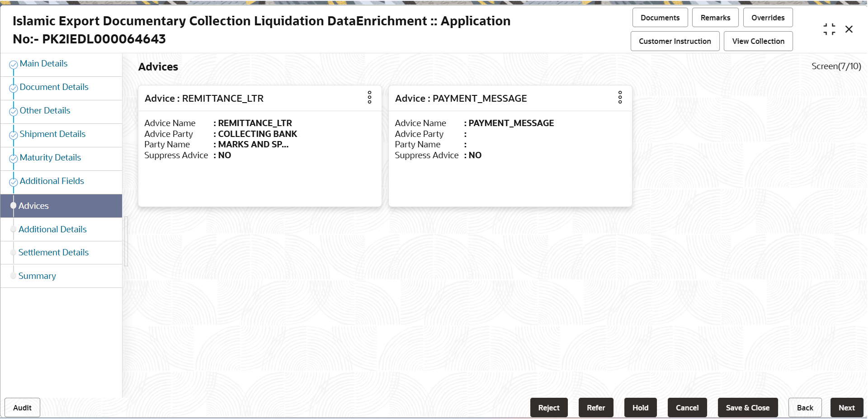868x419 pixels.
Task: Select Additional Fields step
Action: coord(52,181)
